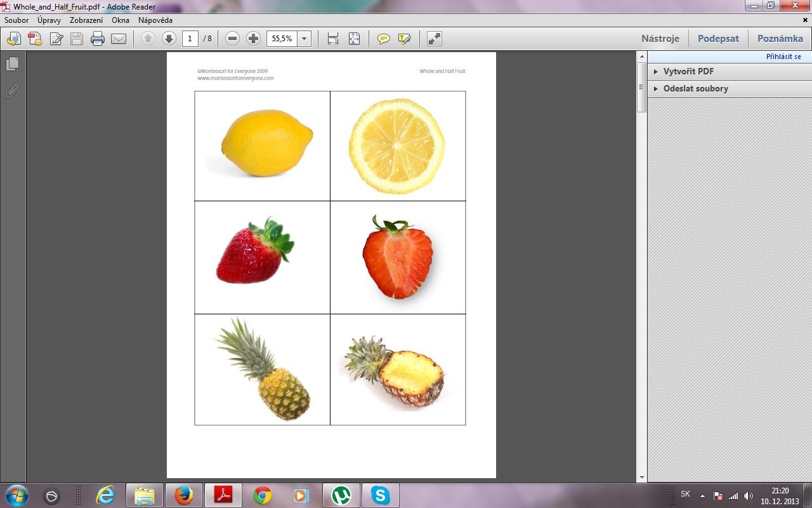Open the attachments paperclip panel

pos(12,91)
